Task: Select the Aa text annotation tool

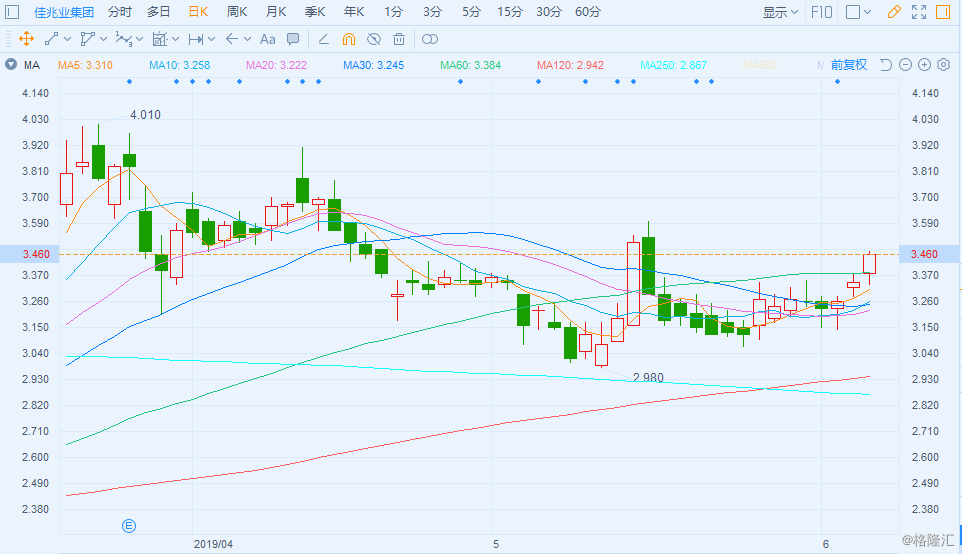Action: point(267,39)
